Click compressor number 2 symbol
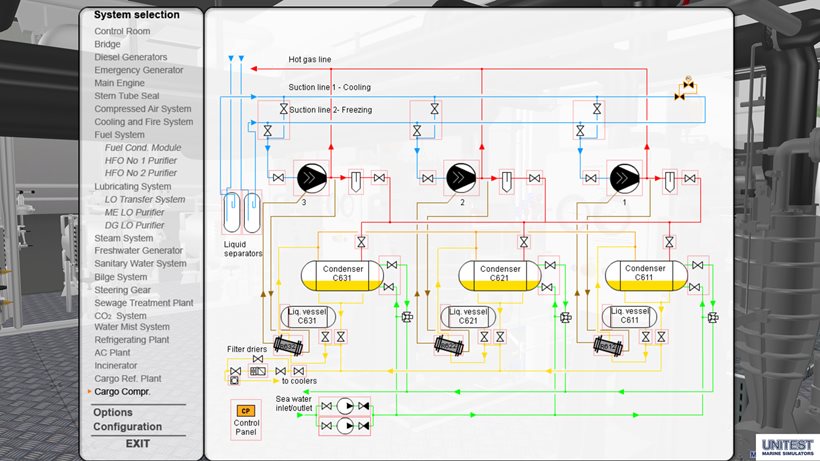The height and width of the screenshot is (461, 820). point(461,178)
